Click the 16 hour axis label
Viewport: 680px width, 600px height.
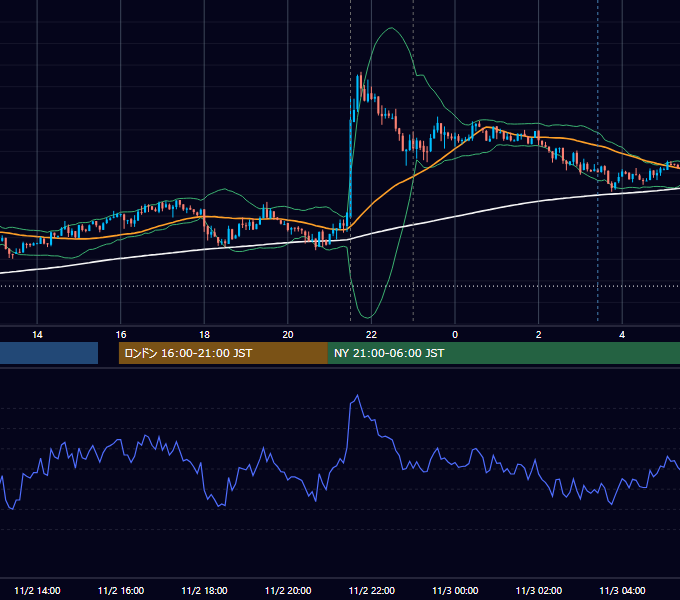click(x=121, y=335)
